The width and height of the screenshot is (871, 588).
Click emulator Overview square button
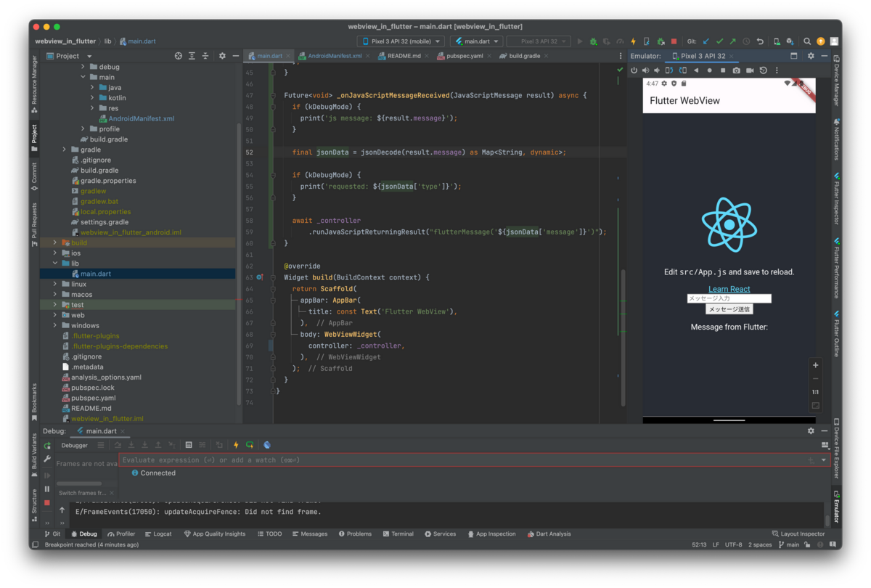(723, 70)
